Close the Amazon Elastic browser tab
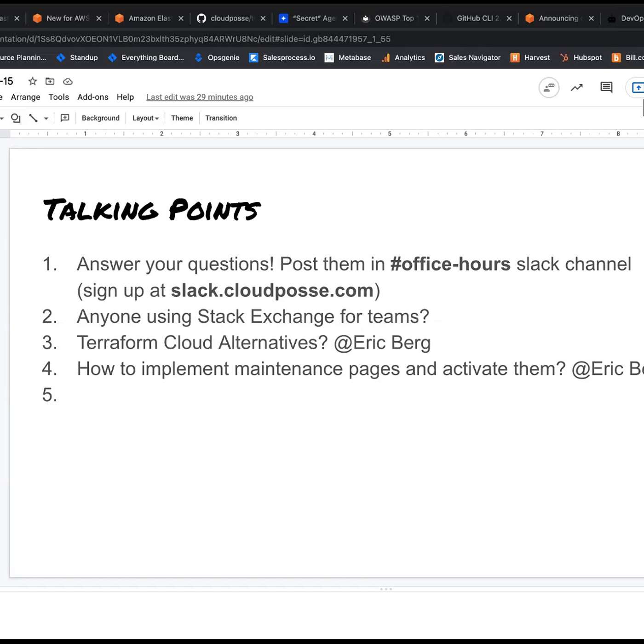 [x=181, y=18]
